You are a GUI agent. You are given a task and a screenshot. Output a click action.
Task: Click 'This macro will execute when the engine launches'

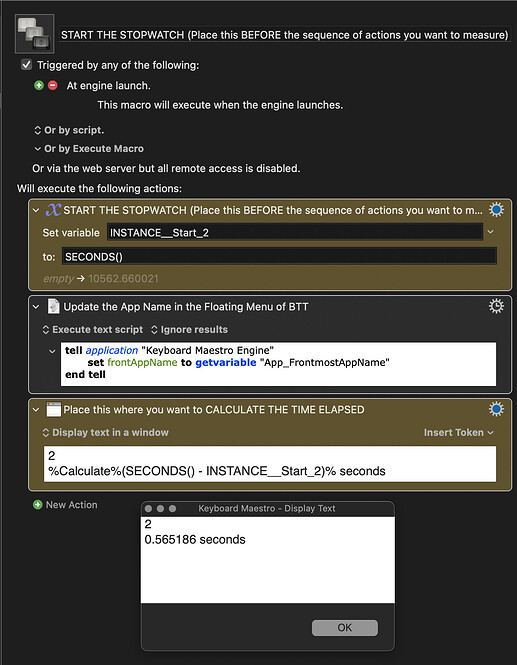click(x=220, y=105)
